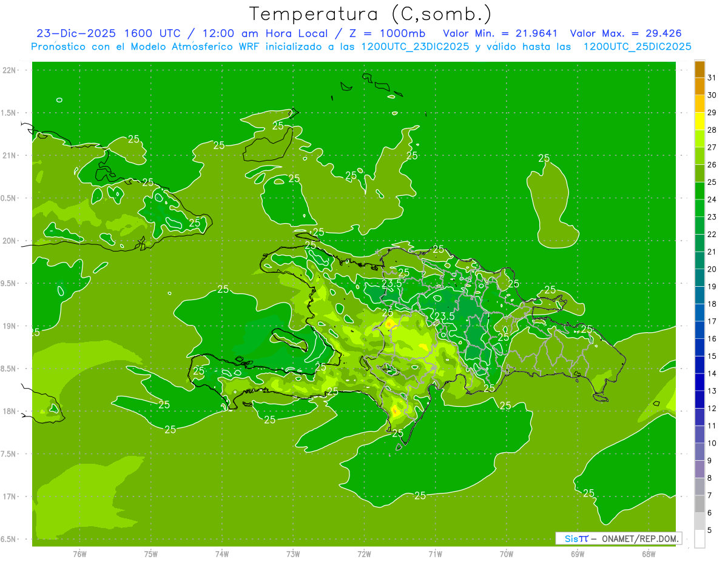Click longitude label "70W"
This screenshot has width=728, height=562.
[506, 554]
